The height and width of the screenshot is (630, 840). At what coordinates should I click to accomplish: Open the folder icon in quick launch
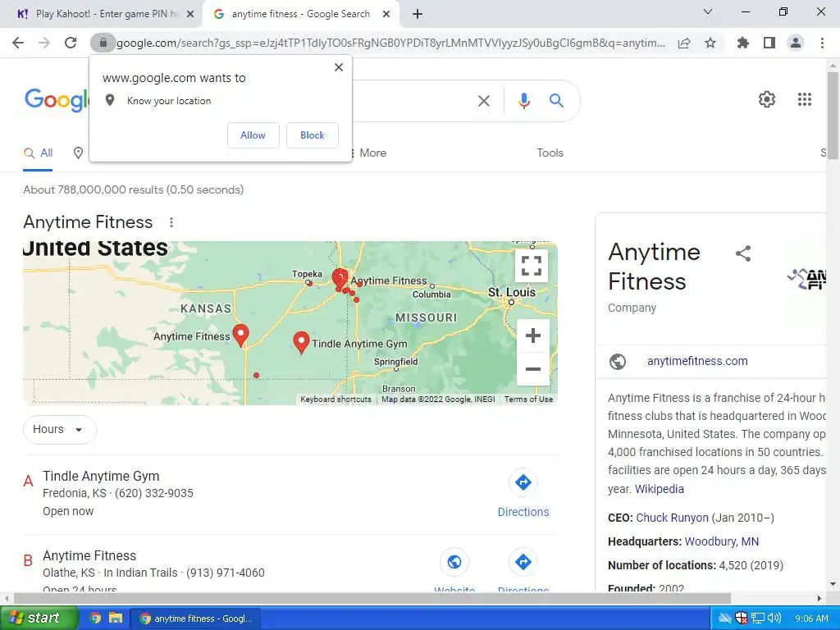tap(115, 619)
